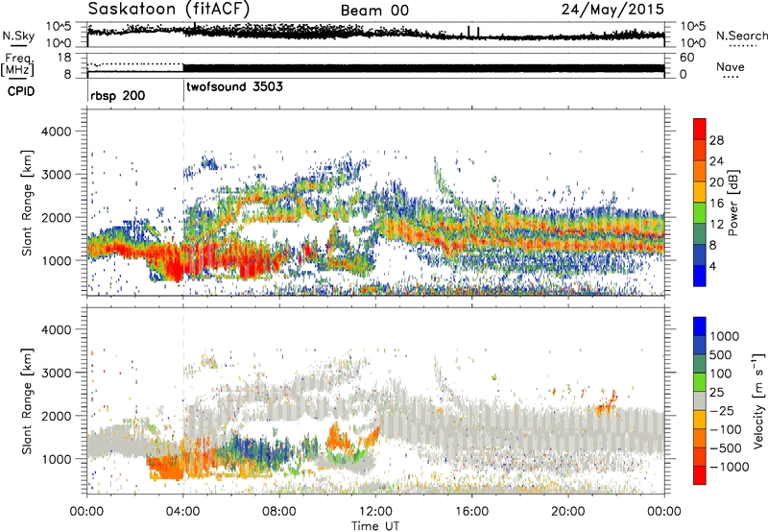Screen dimensions: 768x532
Task: Click the '60' Nave axis tick label
Action: (x=686, y=58)
